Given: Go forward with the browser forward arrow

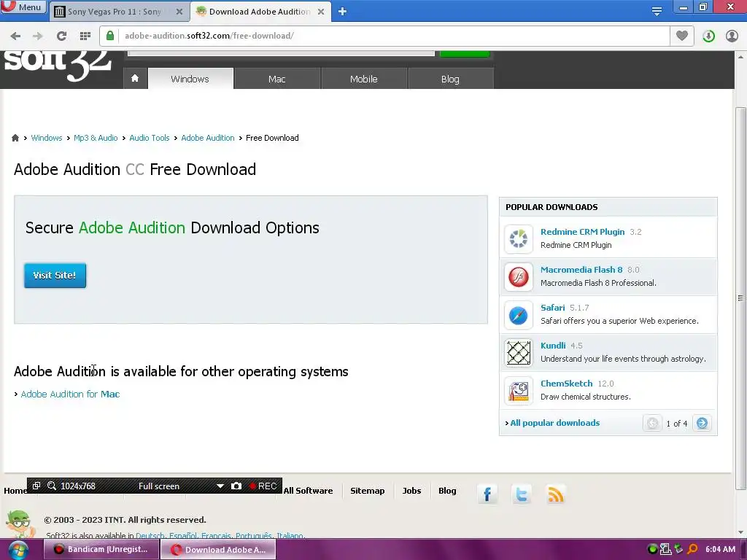Looking at the screenshot, I should pyautogui.click(x=37, y=36).
